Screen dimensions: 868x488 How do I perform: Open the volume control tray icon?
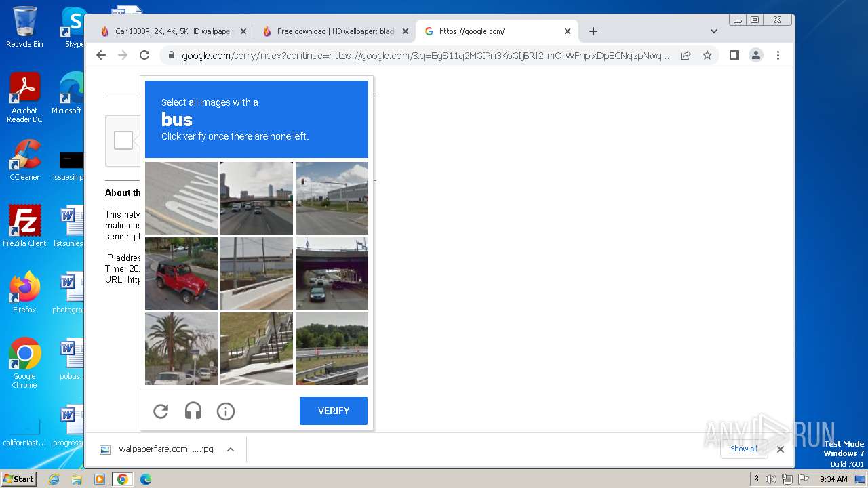pyautogui.click(x=771, y=479)
